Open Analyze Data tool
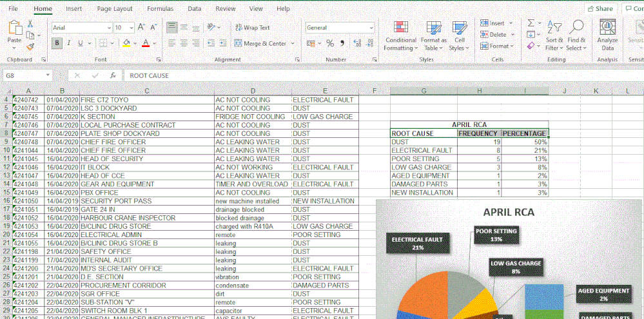This screenshot has width=644, height=319. click(x=607, y=34)
